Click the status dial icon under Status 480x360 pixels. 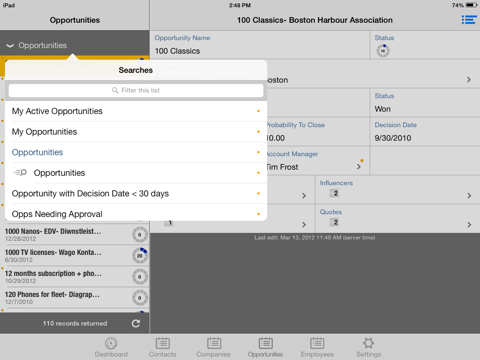pyautogui.click(x=383, y=51)
